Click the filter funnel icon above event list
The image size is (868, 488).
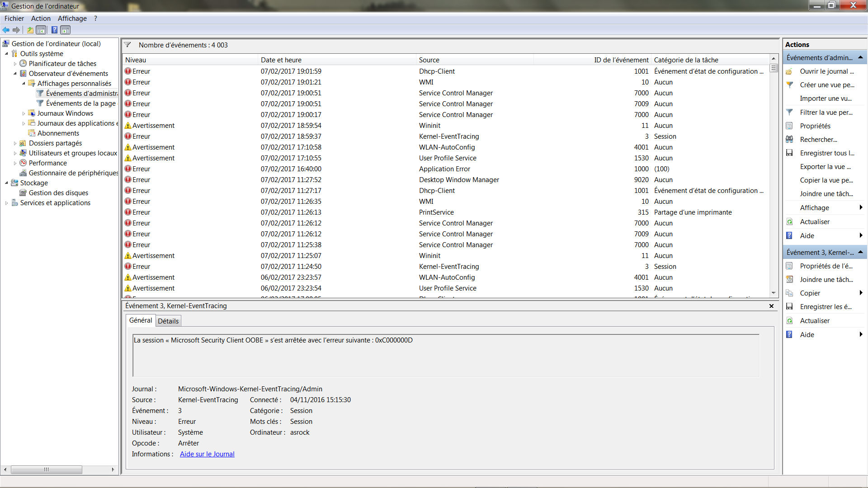click(127, 45)
